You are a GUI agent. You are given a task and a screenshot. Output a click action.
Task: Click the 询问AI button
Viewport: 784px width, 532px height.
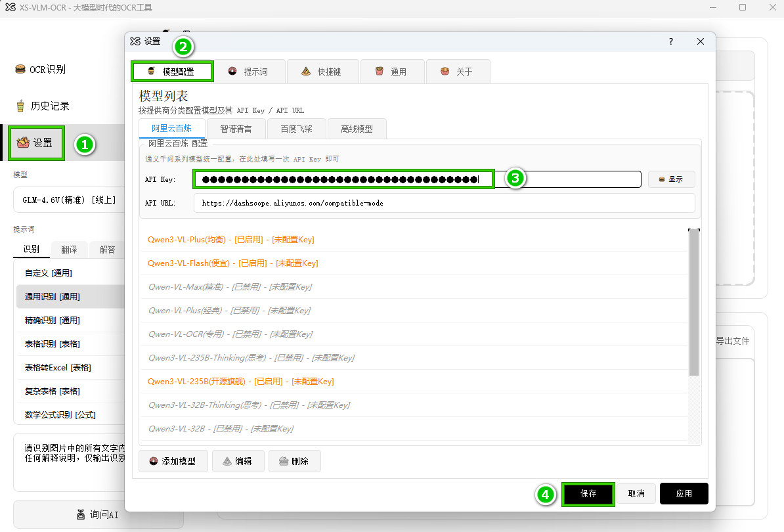[98, 514]
